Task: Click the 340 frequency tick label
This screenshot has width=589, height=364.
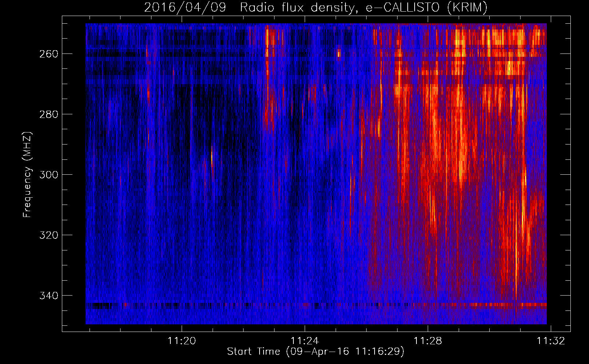Action: pos(49,296)
